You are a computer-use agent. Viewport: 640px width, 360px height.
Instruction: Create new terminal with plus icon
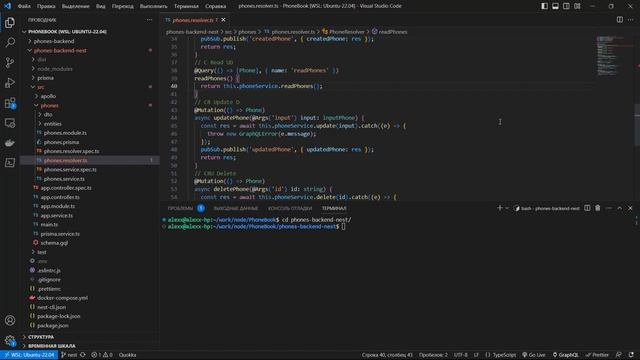[x=500, y=208]
